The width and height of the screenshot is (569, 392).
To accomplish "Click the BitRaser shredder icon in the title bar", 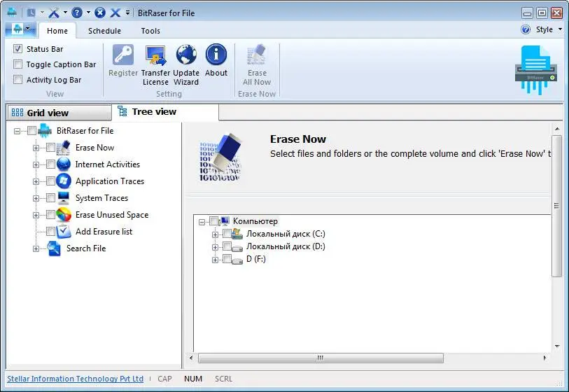I will coord(12,13).
